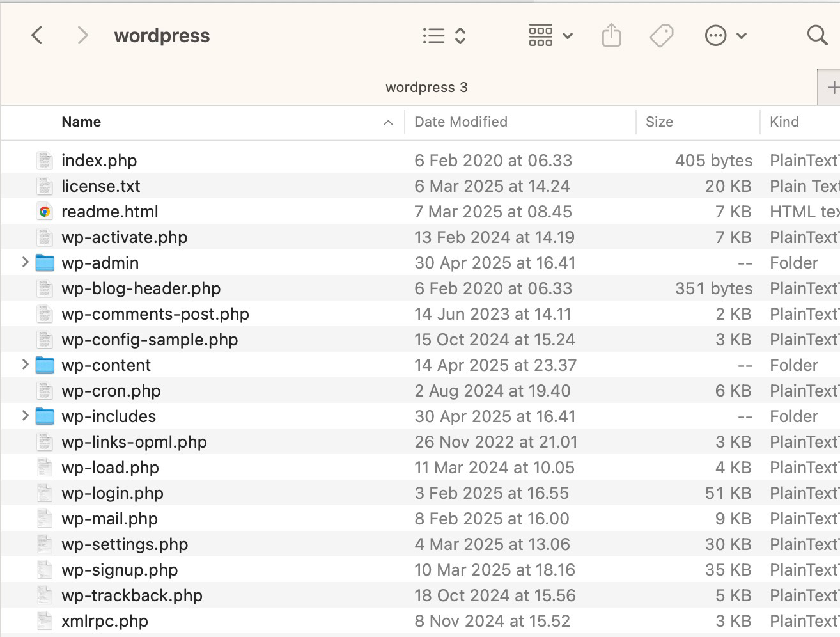
Task: Click the 51 KB size of wp-login.php
Action: pyautogui.click(x=728, y=493)
